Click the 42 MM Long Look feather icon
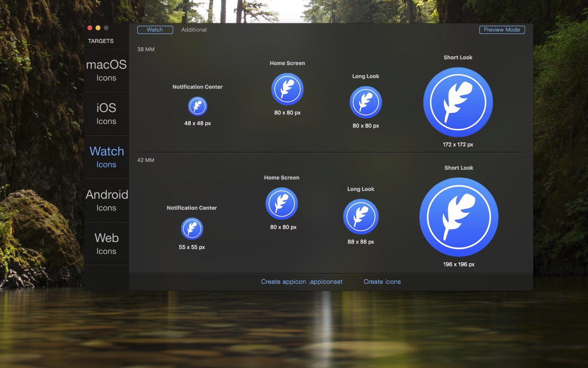Image resolution: width=588 pixels, height=368 pixels. [361, 216]
